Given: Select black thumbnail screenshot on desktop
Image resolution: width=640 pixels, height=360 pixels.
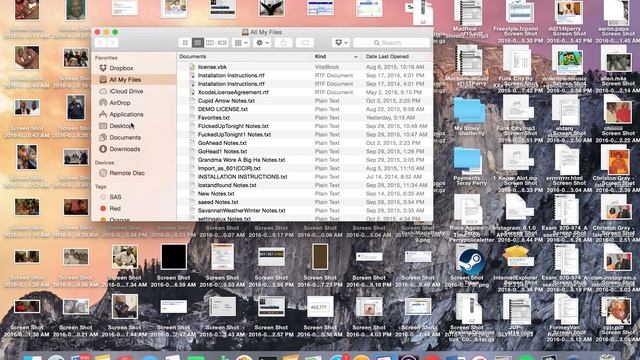Looking at the screenshot, I should [x=173, y=257].
